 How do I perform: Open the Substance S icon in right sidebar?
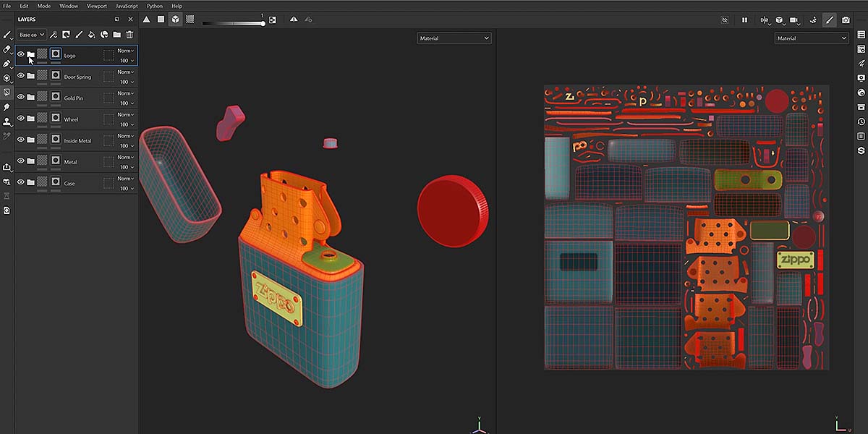861,150
